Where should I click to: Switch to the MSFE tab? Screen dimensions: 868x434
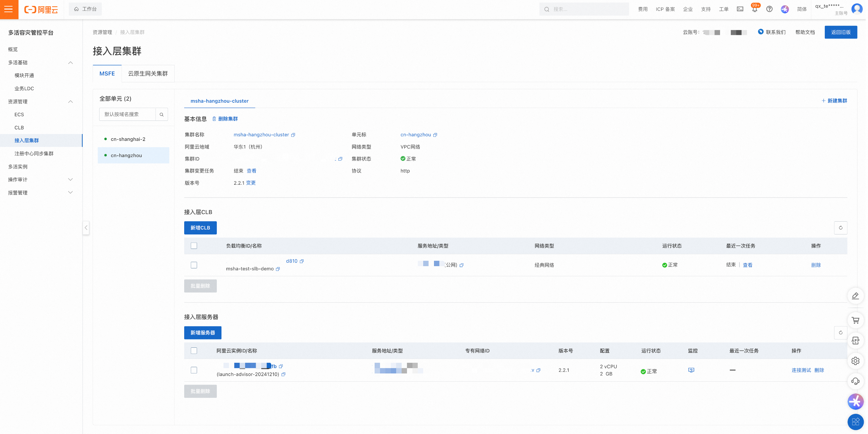pyautogui.click(x=107, y=74)
